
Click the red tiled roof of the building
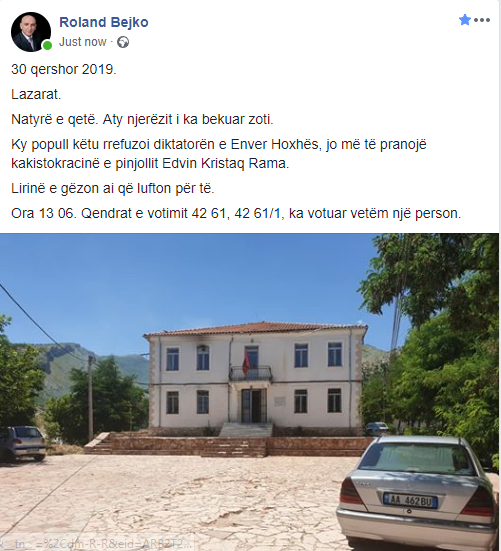pyautogui.click(x=255, y=329)
